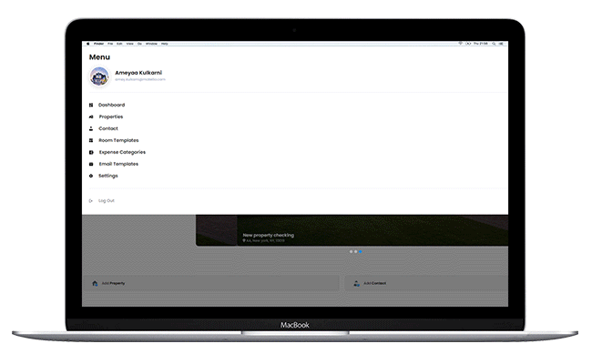The width and height of the screenshot is (592, 364).
Task: Click the Room Templates grid icon
Action: 91,140
